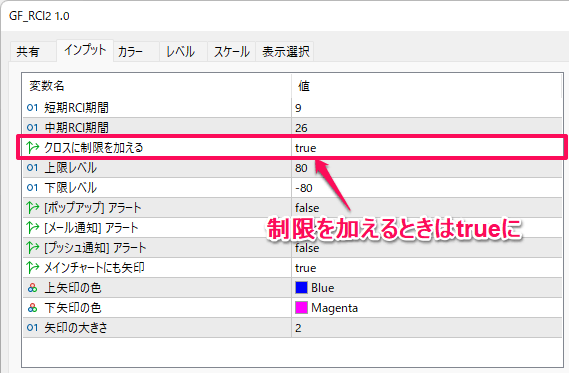Toggle the クロスに制限を加える true value
Screen dimensions: 569x373
[x=306, y=148]
